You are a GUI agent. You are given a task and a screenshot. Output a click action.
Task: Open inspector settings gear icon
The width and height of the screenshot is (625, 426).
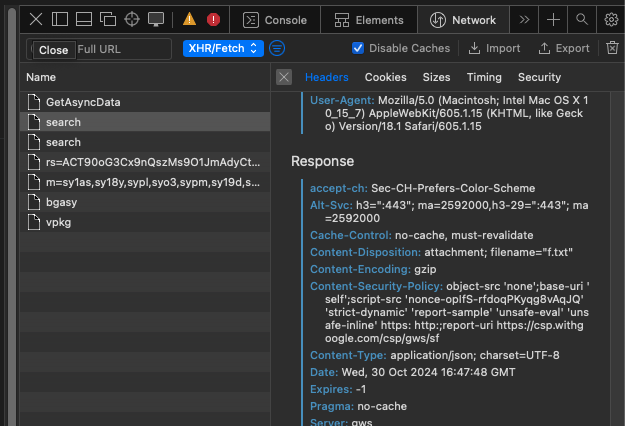click(x=611, y=20)
